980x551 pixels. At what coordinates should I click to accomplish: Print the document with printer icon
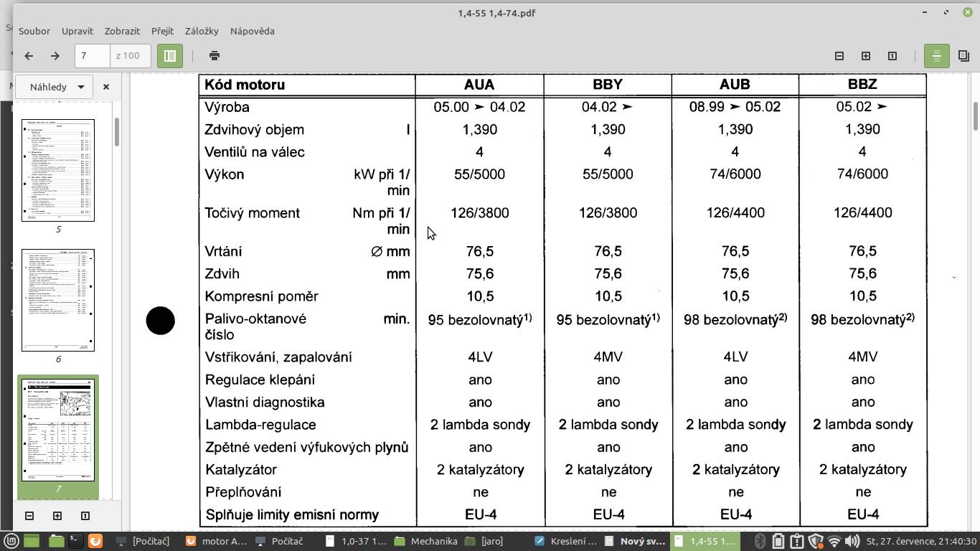pyautogui.click(x=214, y=56)
